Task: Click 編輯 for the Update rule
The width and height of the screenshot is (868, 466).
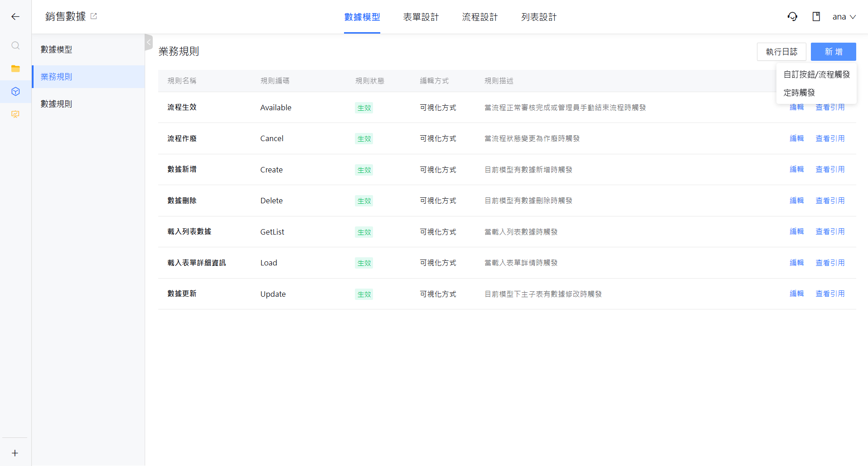Action: tap(797, 294)
